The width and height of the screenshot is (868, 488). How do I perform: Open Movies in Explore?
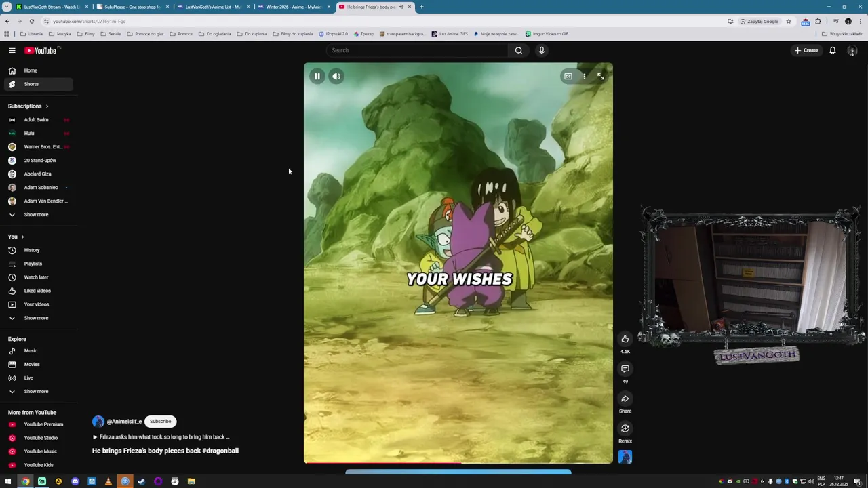click(x=38, y=365)
